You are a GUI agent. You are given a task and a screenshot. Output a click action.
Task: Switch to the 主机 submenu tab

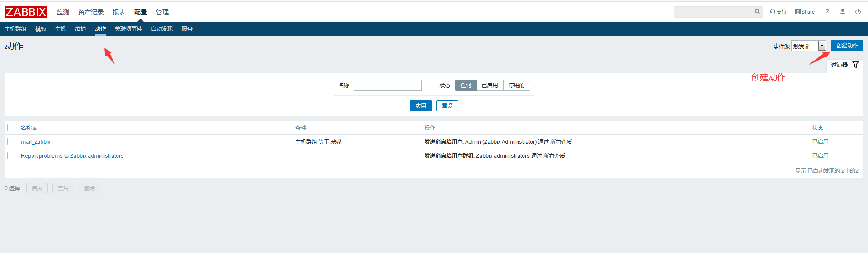(x=61, y=29)
